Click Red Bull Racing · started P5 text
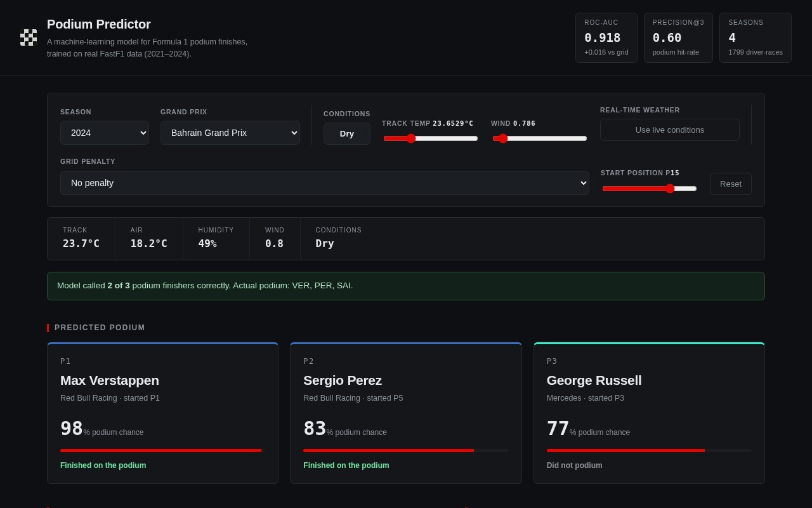 [x=353, y=398]
